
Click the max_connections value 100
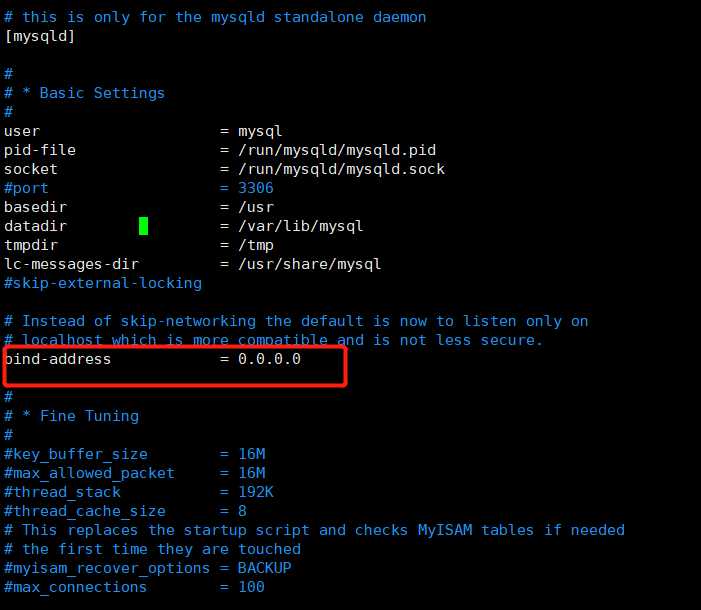tap(251, 587)
